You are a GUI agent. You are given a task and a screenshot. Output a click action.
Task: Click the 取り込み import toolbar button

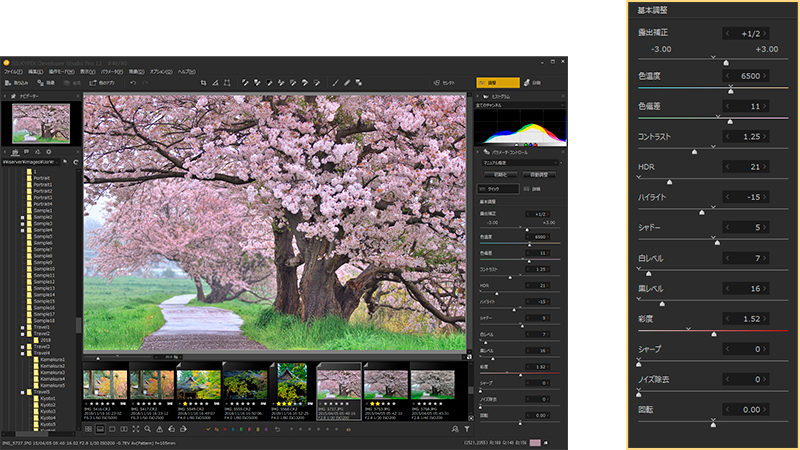coord(17,83)
